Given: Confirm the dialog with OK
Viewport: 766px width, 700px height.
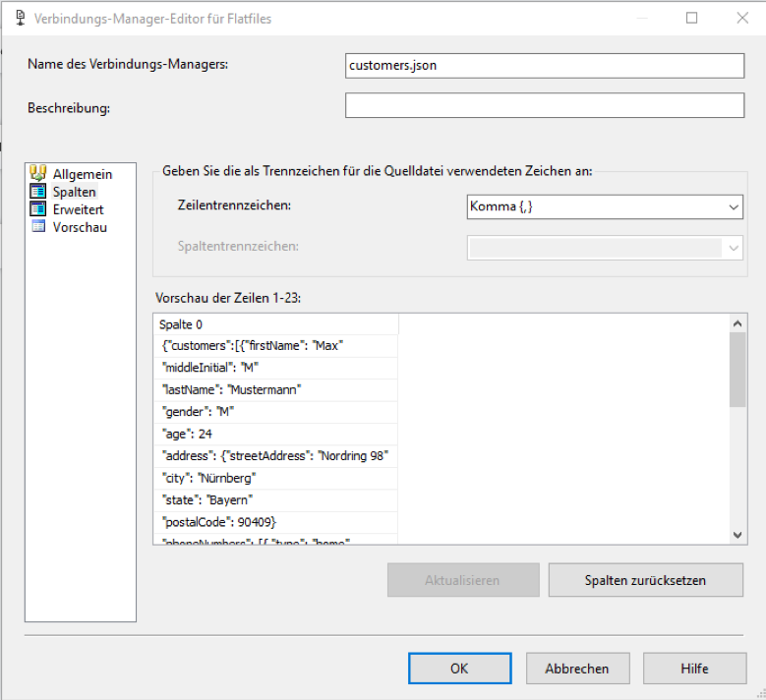Looking at the screenshot, I should click(458, 669).
